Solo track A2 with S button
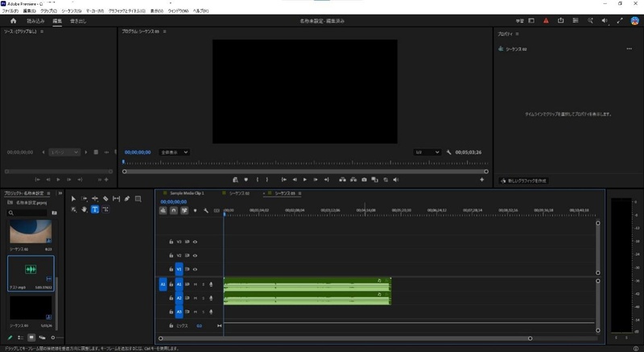 pos(204,298)
